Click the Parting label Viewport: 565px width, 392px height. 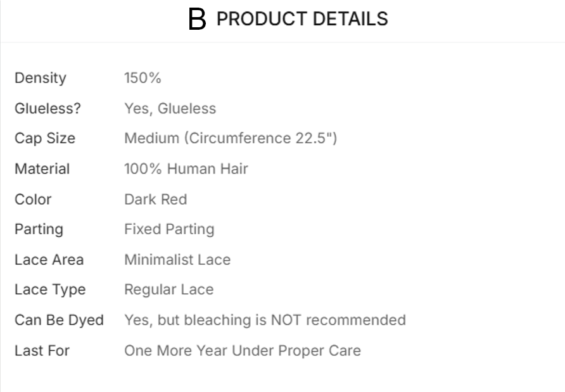click(39, 229)
